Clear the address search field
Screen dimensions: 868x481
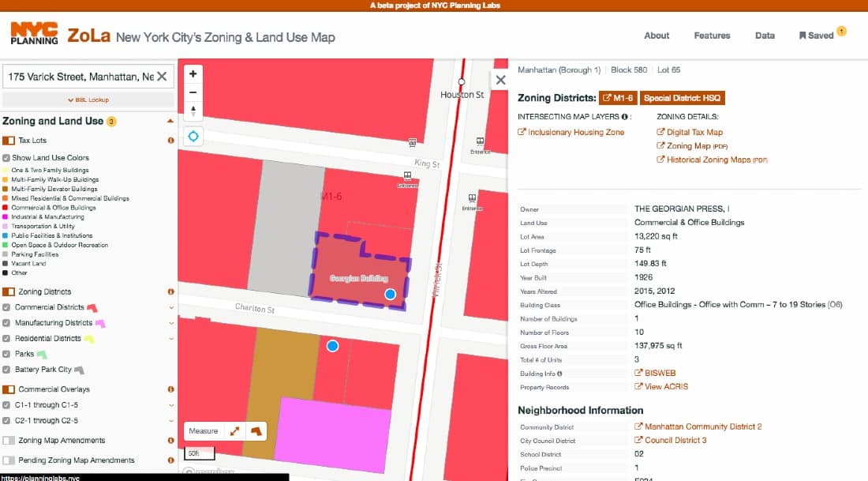pyautogui.click(x=162, y=77)
